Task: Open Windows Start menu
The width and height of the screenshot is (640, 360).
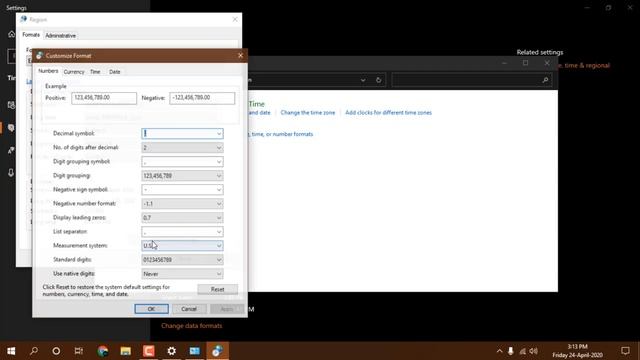Action: coord(11,351)
